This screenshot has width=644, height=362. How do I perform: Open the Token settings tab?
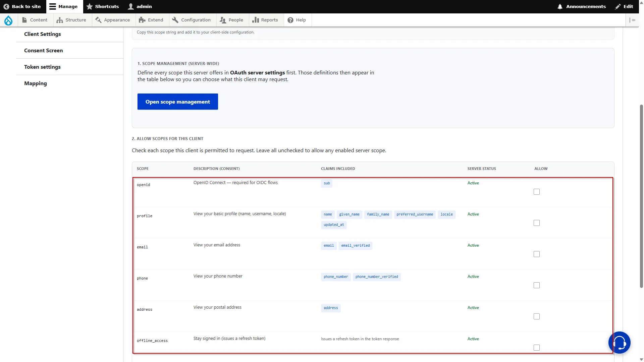(x=70, y=67)
